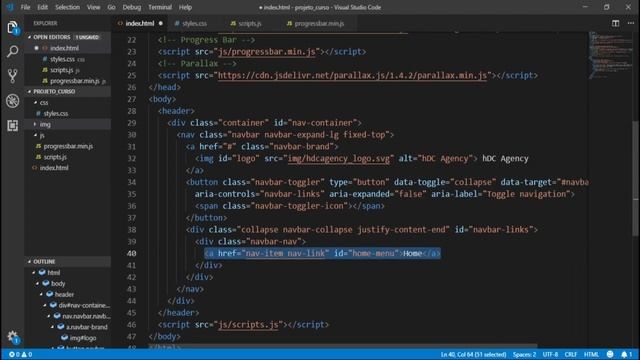
Task: Change line endings via CRLF status
Action: pyautogui.click(x=571, y=354)
